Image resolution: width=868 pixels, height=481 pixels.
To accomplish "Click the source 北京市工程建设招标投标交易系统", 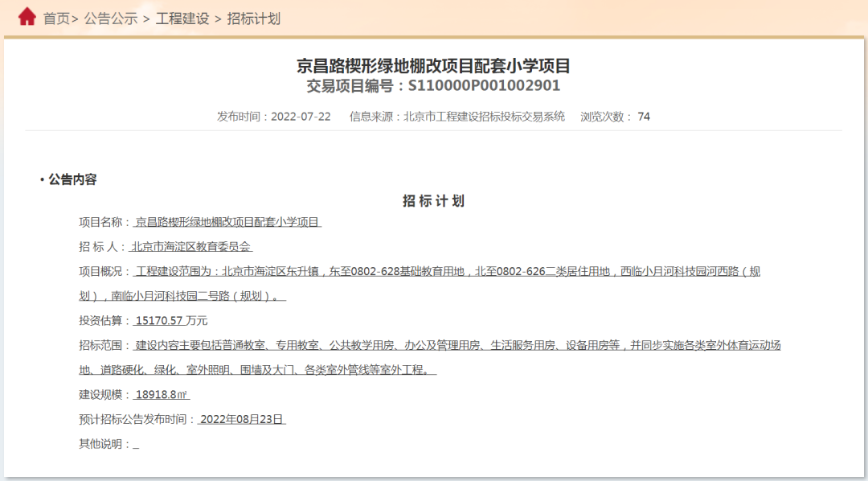I will coord(484,117).
